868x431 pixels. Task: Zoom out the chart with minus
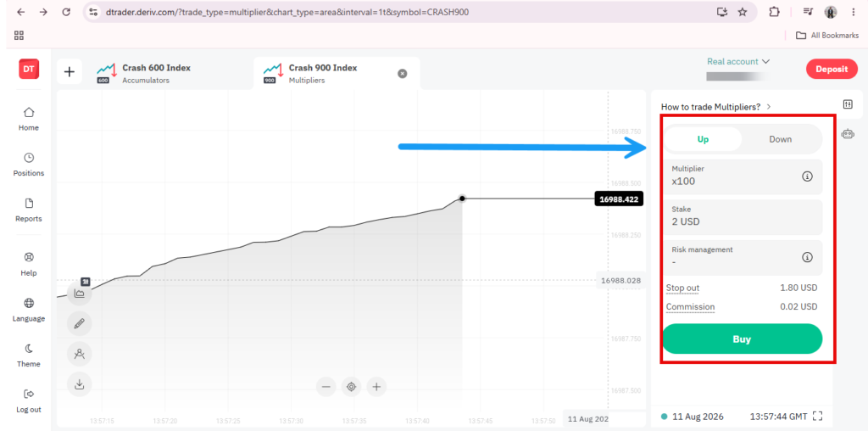pos(325,387)
